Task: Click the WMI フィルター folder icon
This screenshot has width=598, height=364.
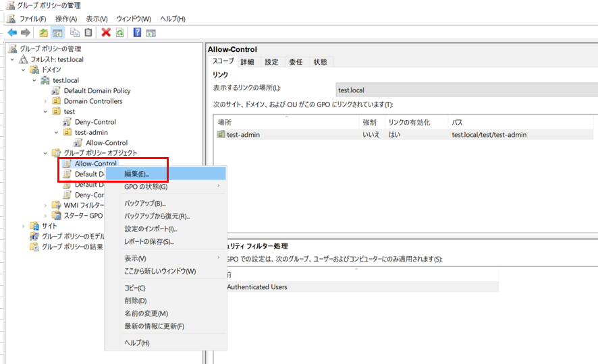Action: click(x=57, y=205)
